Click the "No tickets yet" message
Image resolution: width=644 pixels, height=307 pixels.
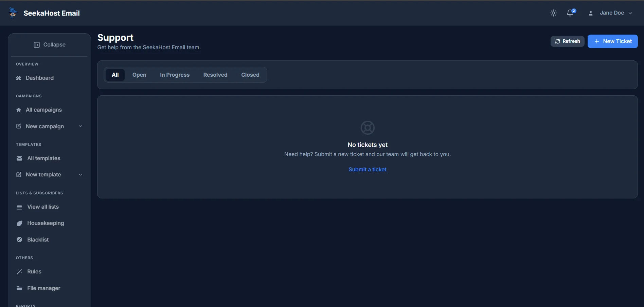pos(368,145)
